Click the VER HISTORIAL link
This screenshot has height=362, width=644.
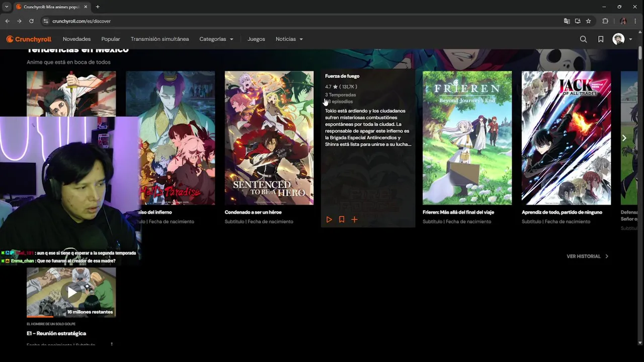(x=587, y=256)
